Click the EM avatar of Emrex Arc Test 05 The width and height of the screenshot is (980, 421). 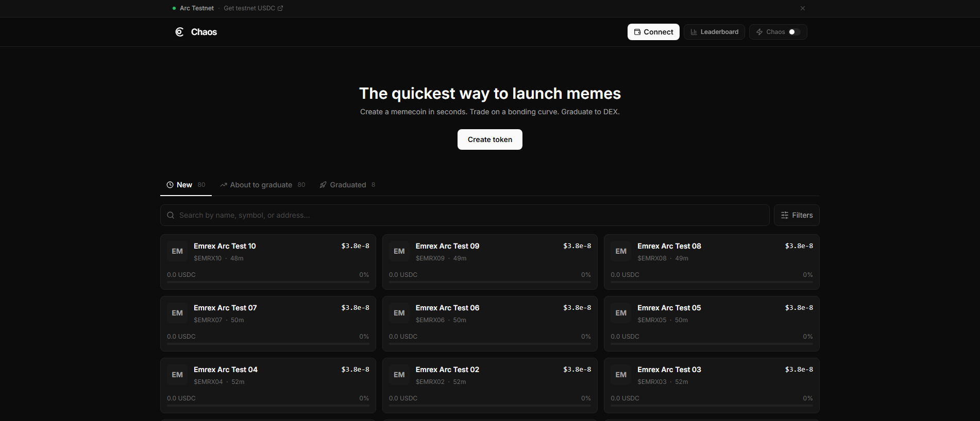[621, 313]
